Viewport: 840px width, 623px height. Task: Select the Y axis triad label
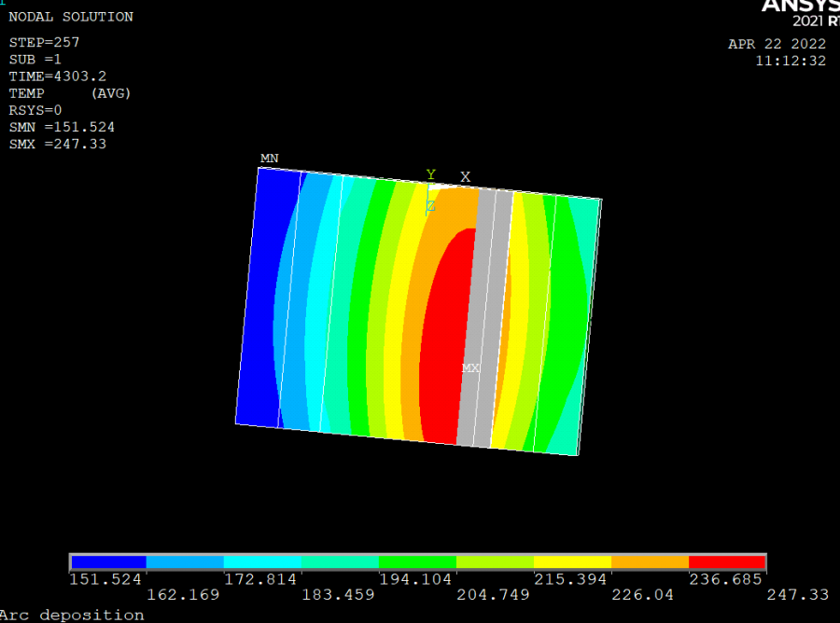coord(430,174)
